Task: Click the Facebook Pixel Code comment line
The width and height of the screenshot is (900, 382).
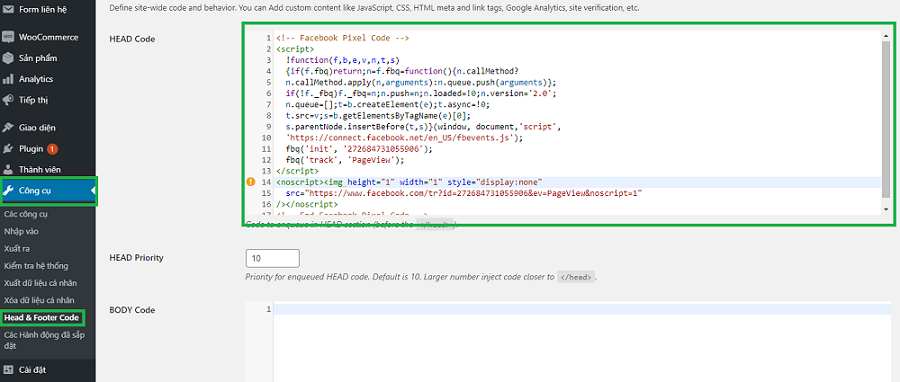Action: (342, 38)
